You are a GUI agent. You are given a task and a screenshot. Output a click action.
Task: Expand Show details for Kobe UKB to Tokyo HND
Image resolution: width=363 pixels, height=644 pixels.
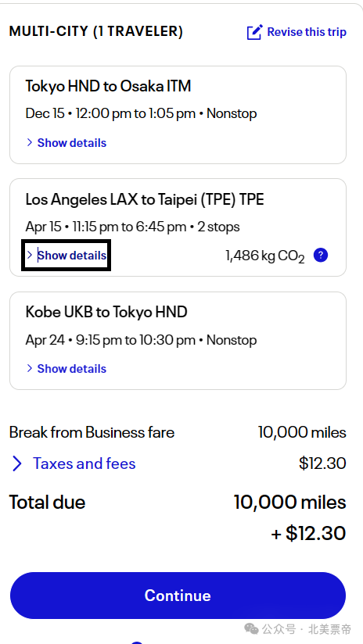pyautogui.click(x=72, y=369)
